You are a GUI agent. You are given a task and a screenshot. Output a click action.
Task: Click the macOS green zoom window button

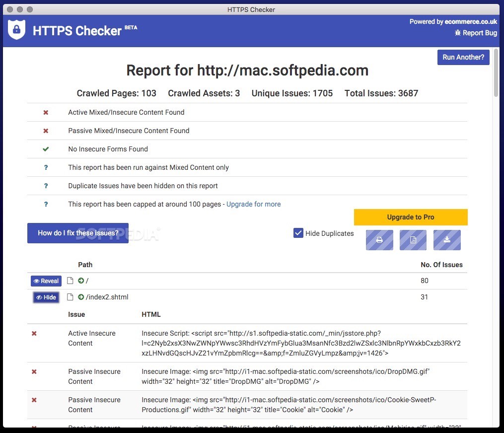(30, 9)
